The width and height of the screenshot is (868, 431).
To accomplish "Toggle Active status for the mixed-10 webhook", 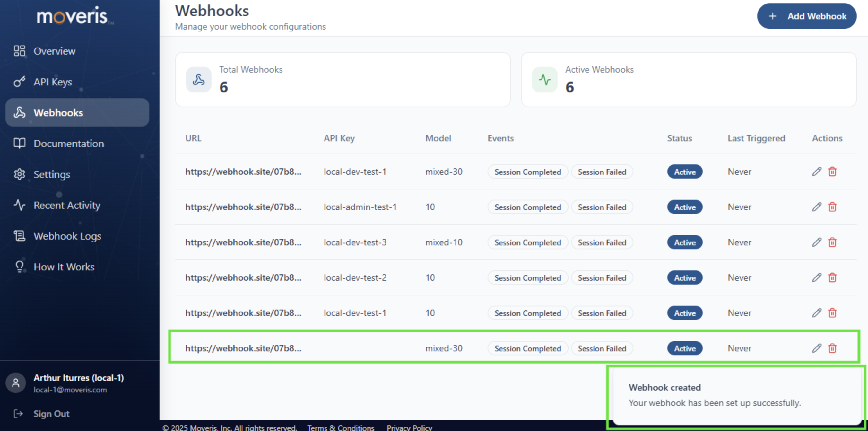I will 684,242.
